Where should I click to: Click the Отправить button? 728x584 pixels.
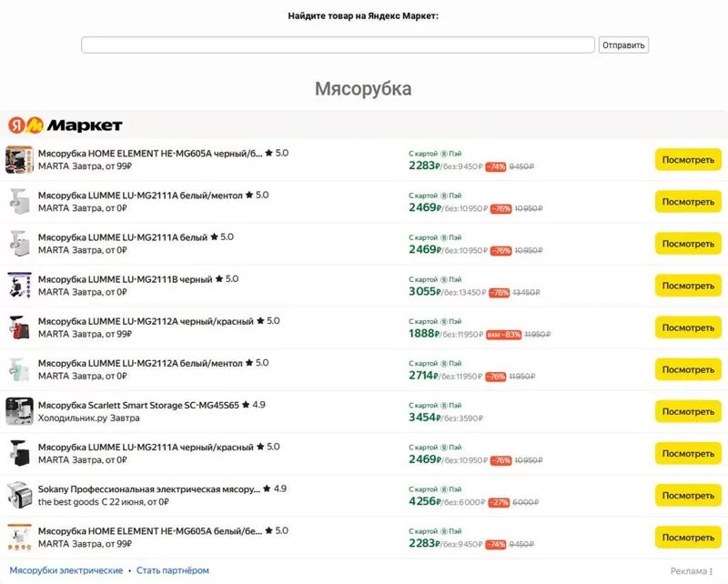[x=623, y=45]
